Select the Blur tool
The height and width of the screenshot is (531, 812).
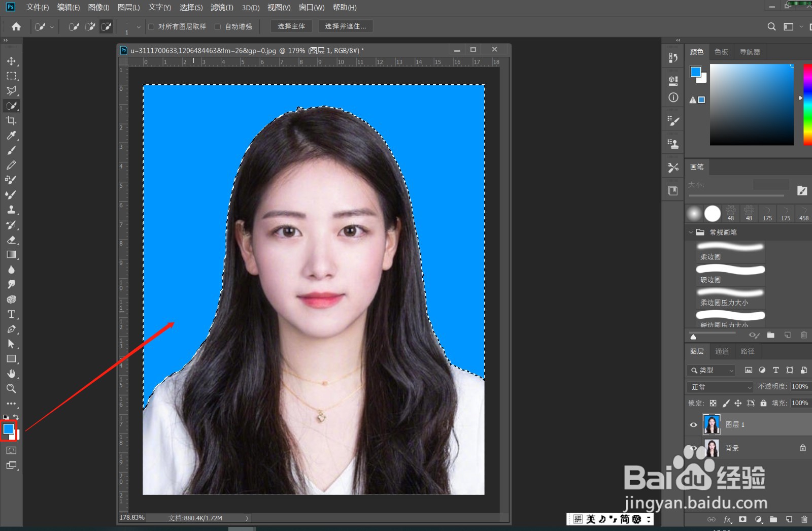11,270
